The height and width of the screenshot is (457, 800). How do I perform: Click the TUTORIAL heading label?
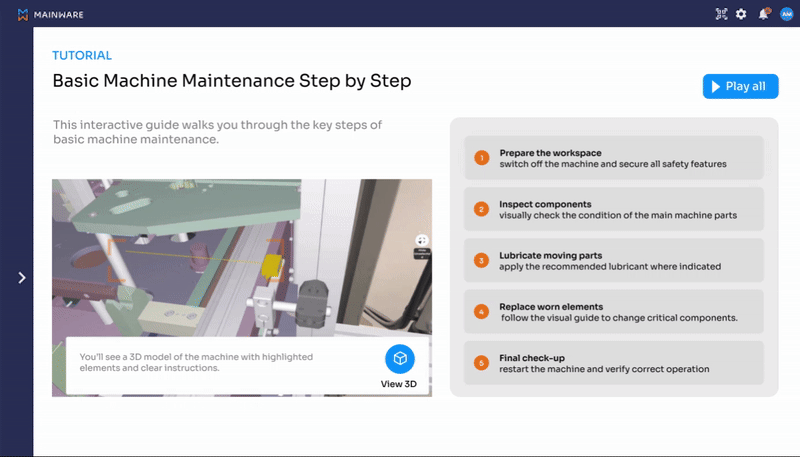82,56
